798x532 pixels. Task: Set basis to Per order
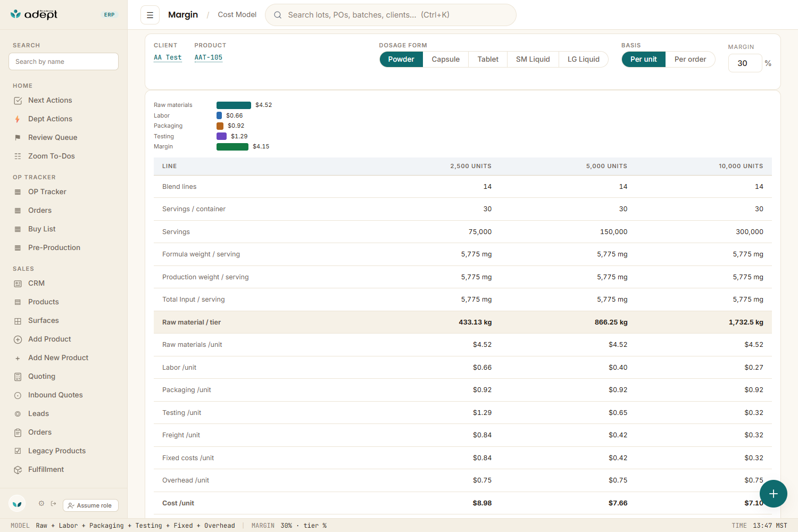(x=691, y=59)
